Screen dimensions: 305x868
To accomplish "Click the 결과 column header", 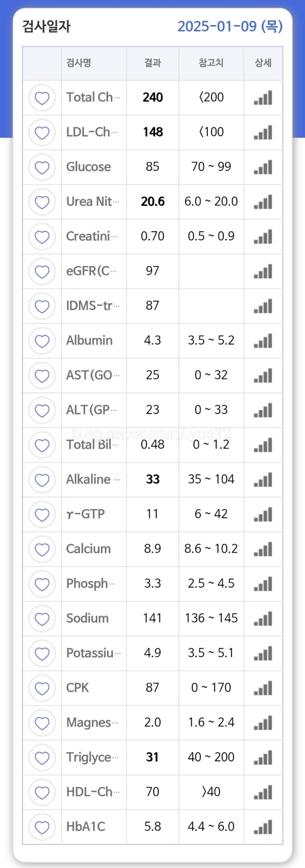I will click(x=152, y=63).
